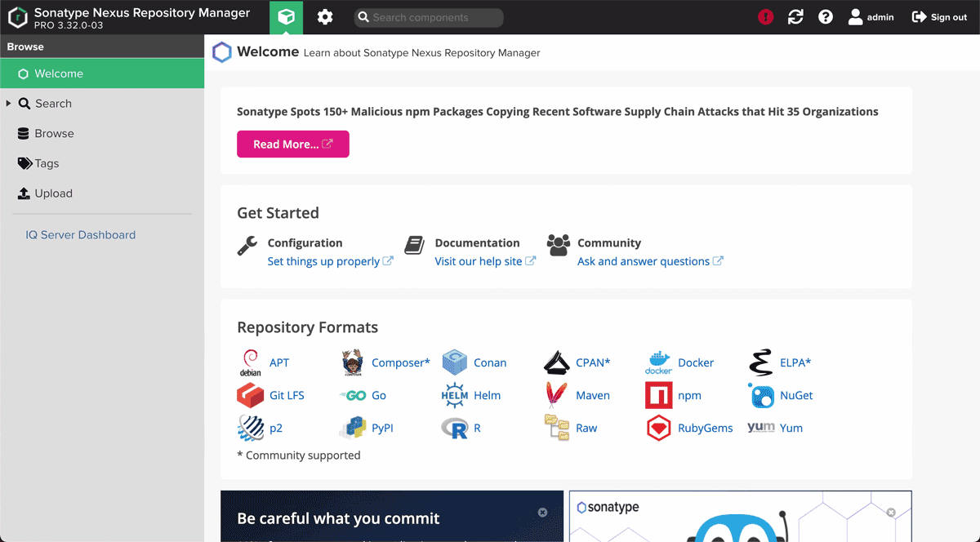Open the APT format link
The width and height of the screenshot is (980, 542).
tap(279, 362)
